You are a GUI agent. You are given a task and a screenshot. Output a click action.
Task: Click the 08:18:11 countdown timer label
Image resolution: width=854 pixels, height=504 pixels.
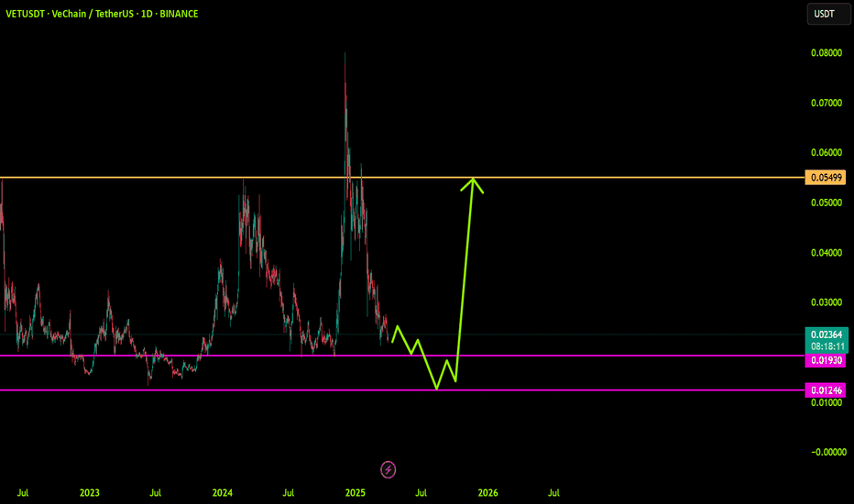827,346
